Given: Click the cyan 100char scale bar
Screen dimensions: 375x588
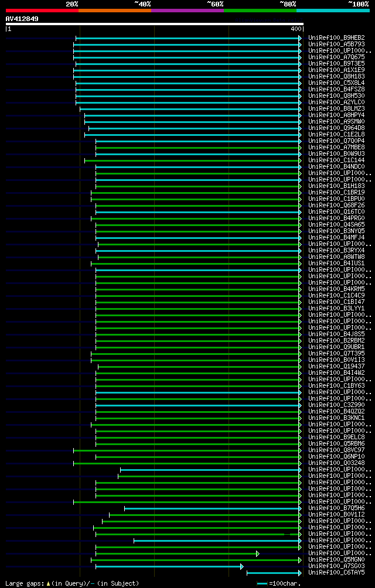Looking at the screenshot, I should (262, 584).
